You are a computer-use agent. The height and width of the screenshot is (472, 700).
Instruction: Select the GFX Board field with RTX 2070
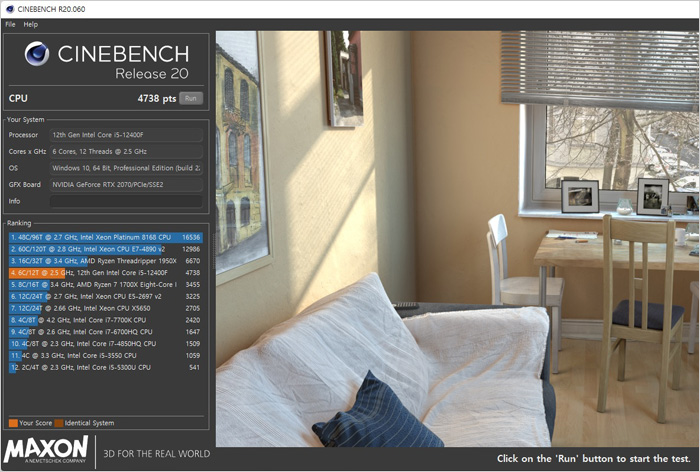(125, 185)
